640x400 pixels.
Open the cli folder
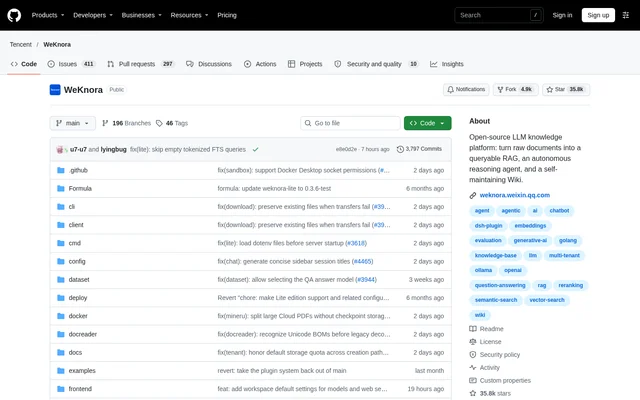click(71, 207)
